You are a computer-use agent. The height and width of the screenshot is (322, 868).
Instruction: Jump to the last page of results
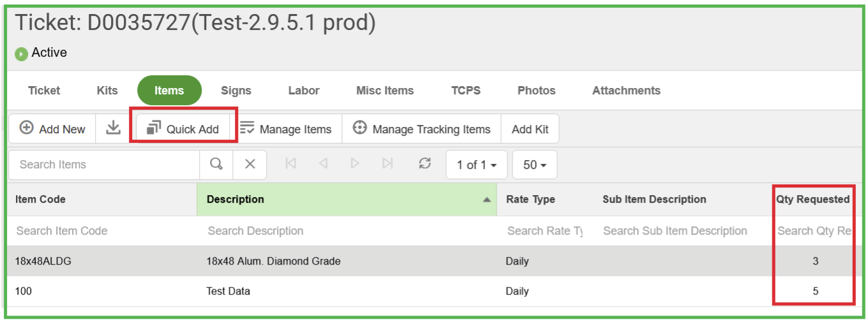pos(387,164)
